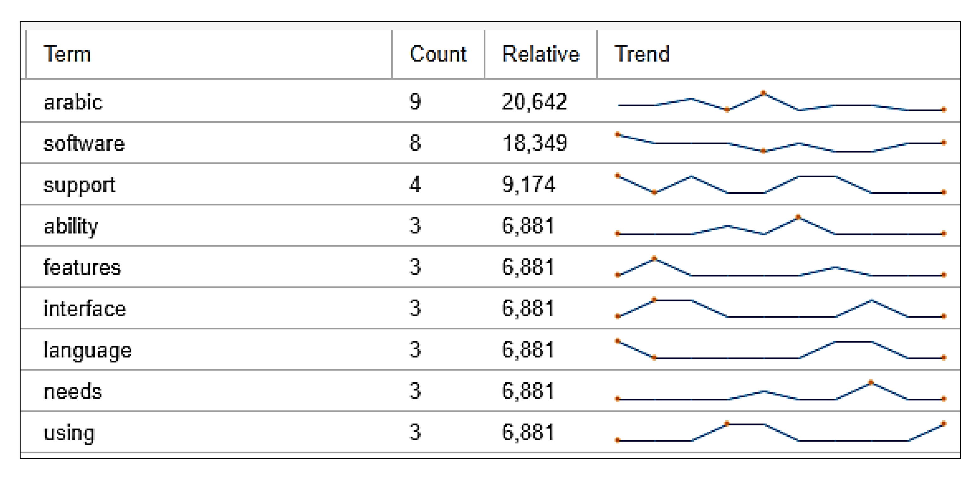Screen dimensions: 980x479
Task: Click the 'interface' term row
Action: click(x=84, y=309)
